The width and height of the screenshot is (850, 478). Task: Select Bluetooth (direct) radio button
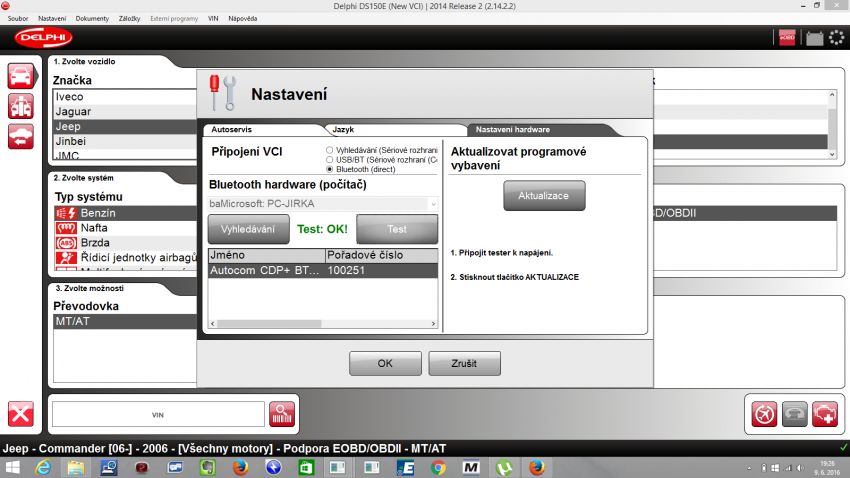(x=329, y=169)
